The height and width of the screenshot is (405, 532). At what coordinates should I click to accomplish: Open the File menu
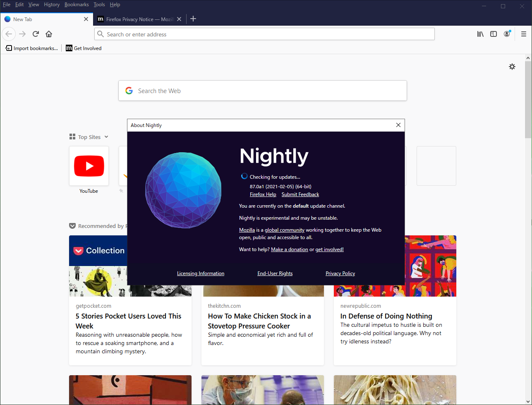7,5
